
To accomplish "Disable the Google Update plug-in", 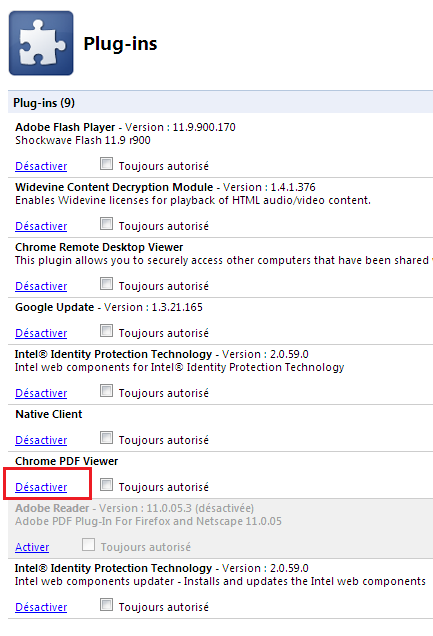I will click(x=41, y=333).
